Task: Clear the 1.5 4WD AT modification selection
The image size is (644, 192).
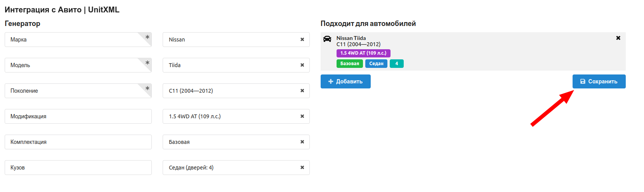Action: 302,116
